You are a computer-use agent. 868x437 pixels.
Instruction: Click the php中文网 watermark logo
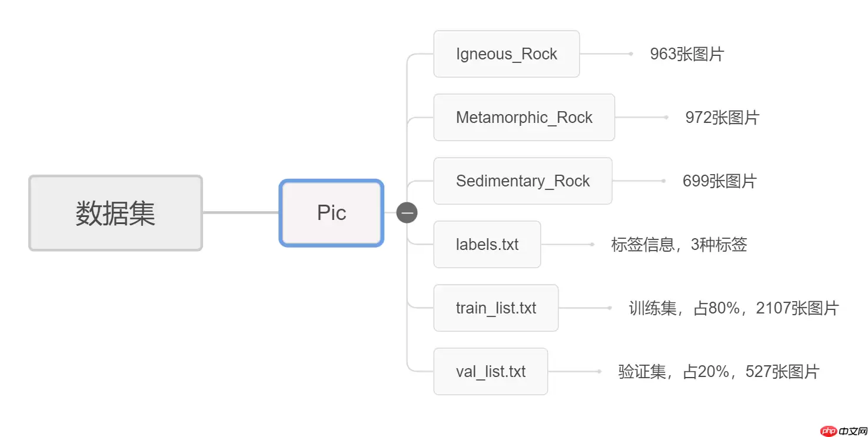(844, 431)
